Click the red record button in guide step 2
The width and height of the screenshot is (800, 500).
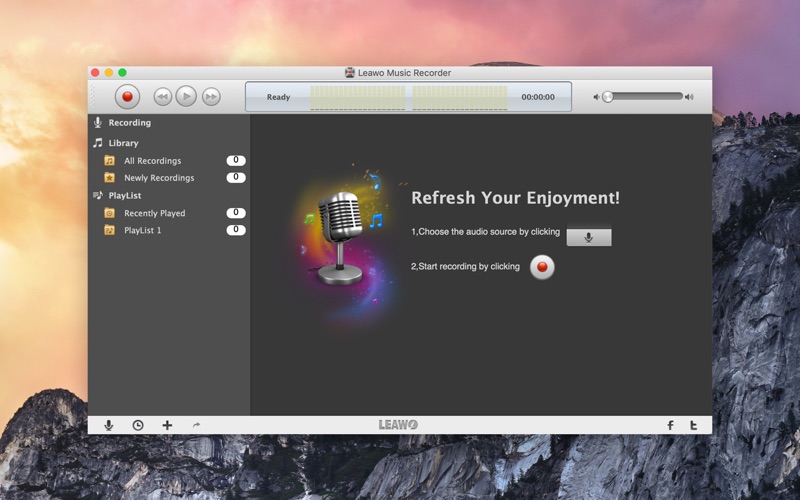542,267
